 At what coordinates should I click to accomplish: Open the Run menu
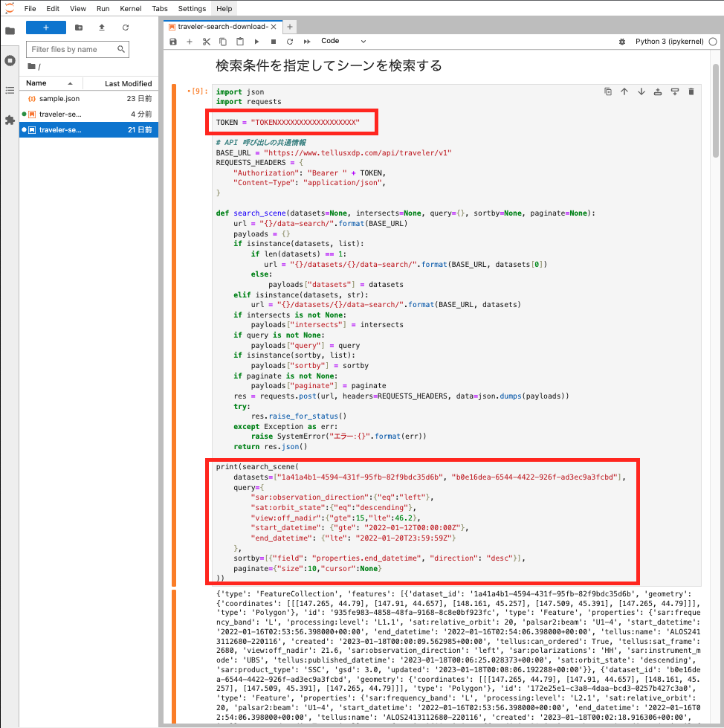pyautogui.click(x=103, y=8)
